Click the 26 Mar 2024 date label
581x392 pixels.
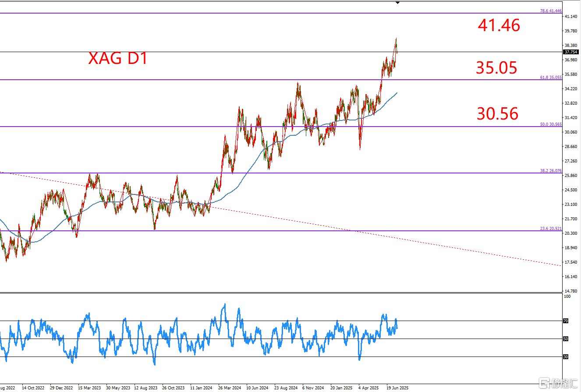click(x=230, y=388)
